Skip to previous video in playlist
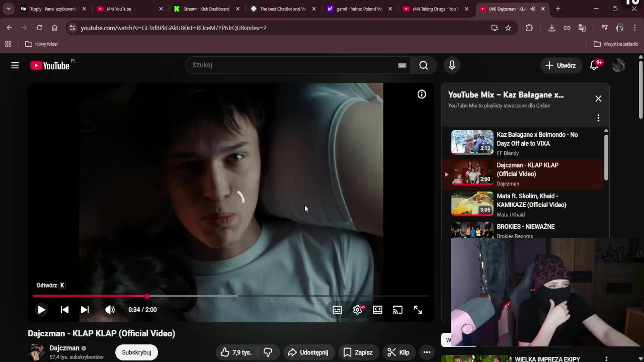 [x=64, y=310]
